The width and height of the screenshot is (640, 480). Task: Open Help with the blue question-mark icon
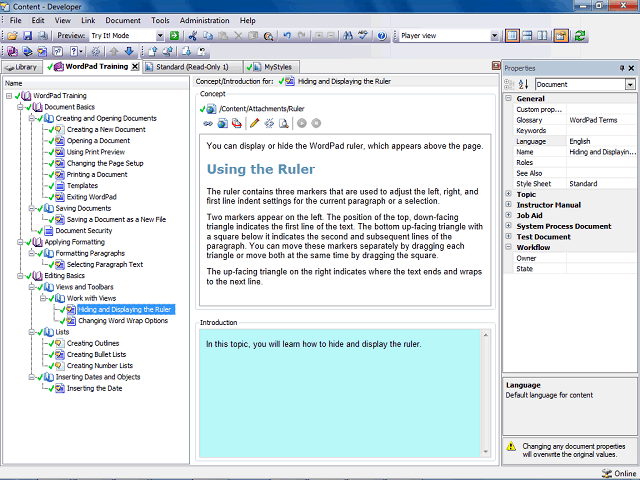(382, 36)
